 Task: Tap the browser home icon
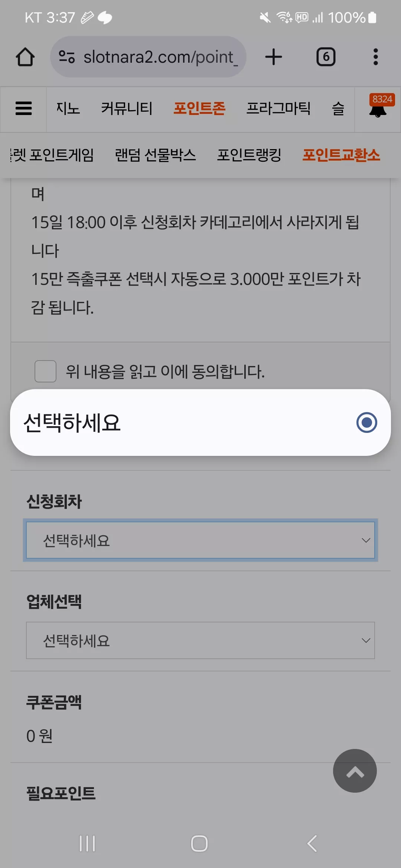(x=25, y=57)
